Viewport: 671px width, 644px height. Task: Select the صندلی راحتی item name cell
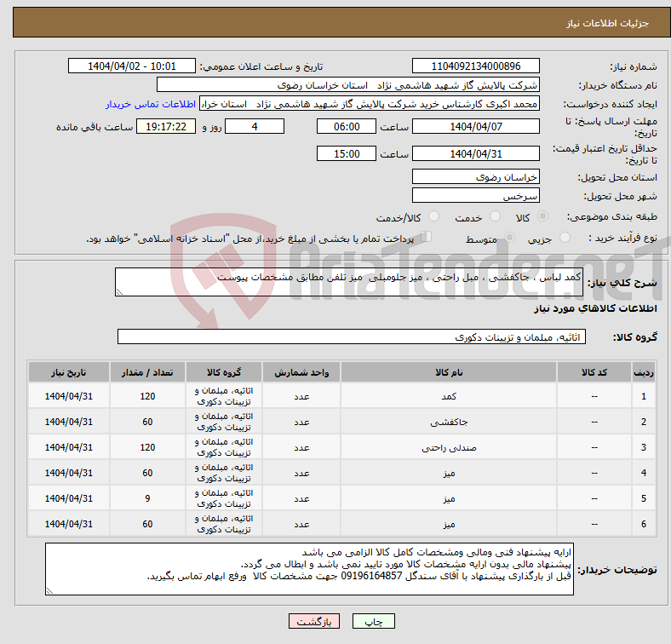449,447
